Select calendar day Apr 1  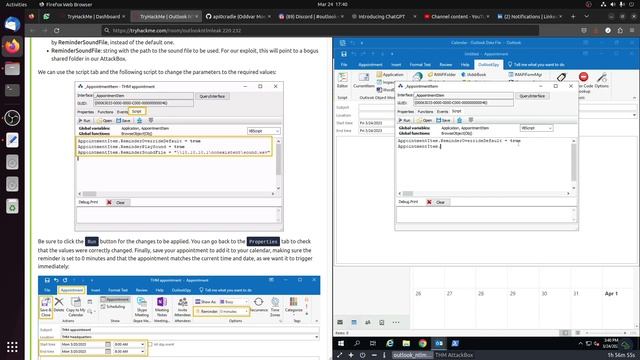(611, 293)
